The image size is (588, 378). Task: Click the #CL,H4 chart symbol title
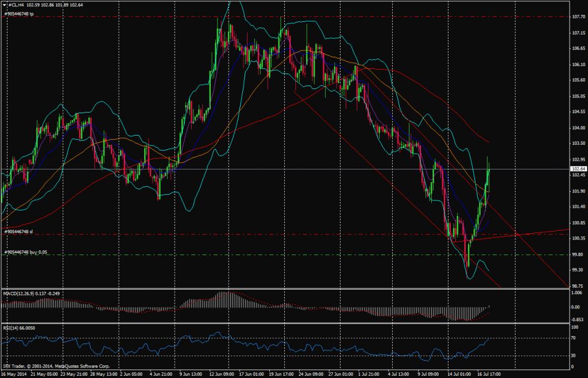14,5
